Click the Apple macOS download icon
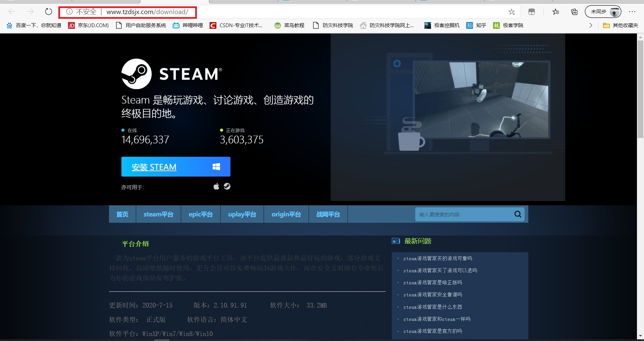Screen dimensions: 644x341 (x=216, y=187)
